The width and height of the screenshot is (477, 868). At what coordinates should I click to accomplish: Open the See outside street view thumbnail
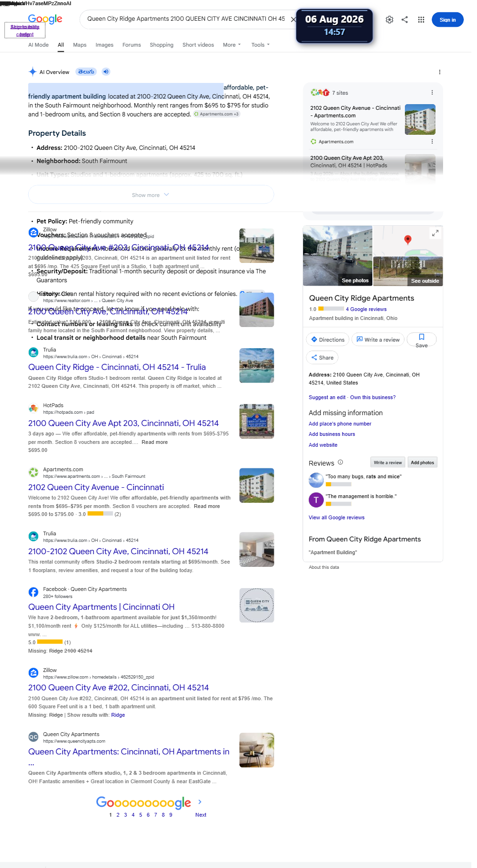[408, 271]
